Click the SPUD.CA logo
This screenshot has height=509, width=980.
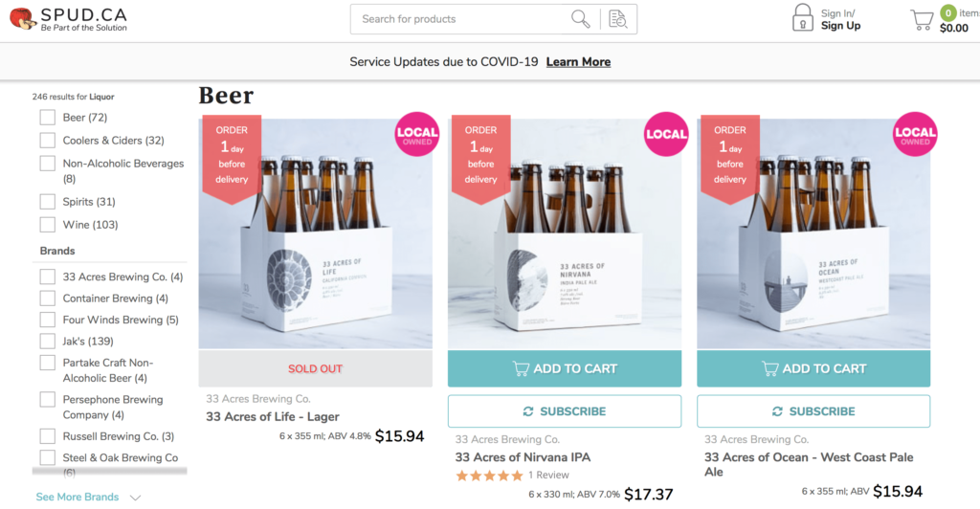(68, 19)
